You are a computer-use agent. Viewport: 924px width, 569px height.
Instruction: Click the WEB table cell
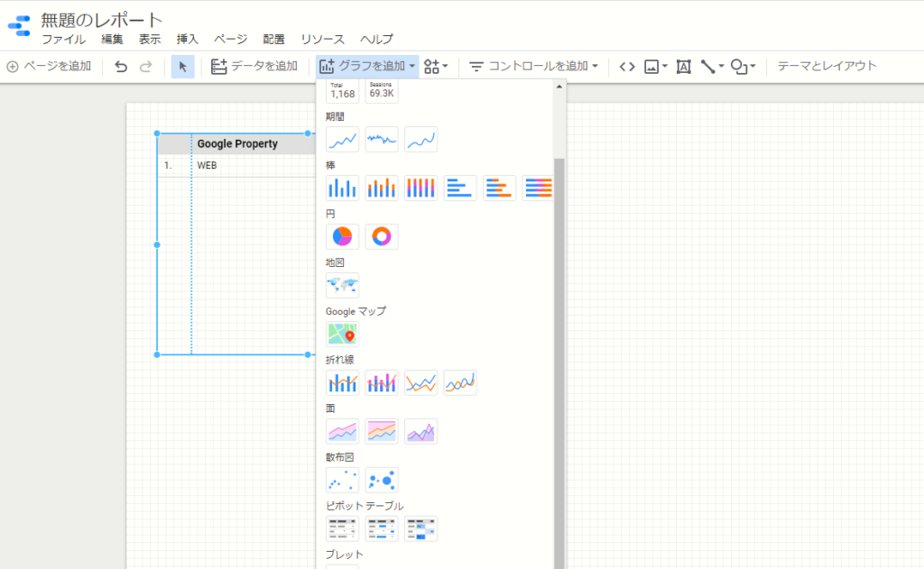coord(207,166)
